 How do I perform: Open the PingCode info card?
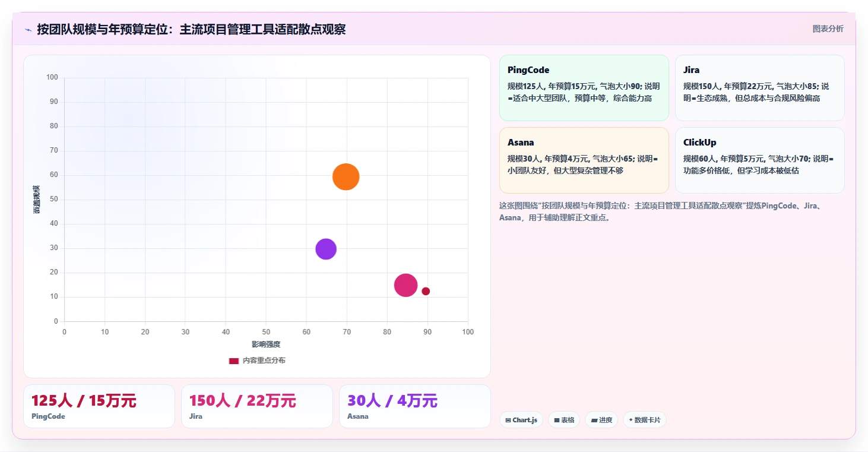(x=584, y=88)
